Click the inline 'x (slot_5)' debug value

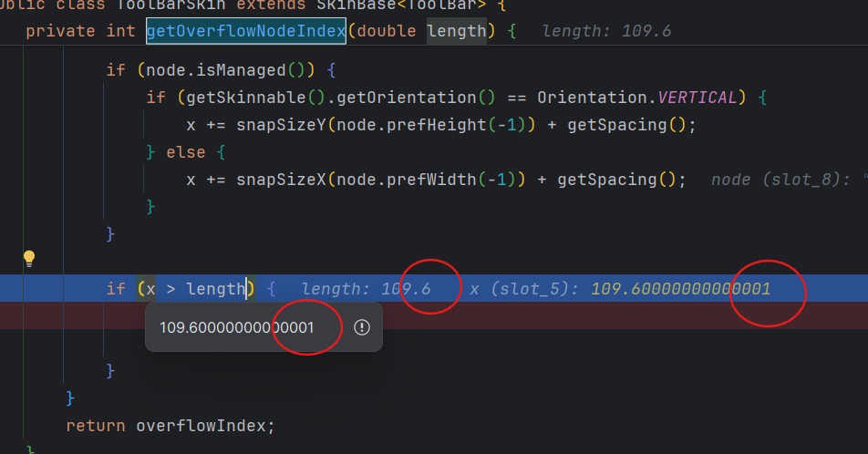[x=620, y=289]
